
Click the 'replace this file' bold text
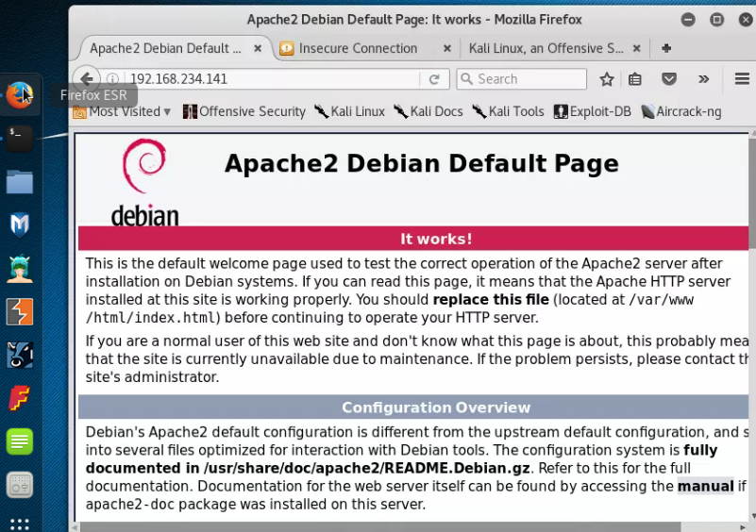tap(491, 300)
